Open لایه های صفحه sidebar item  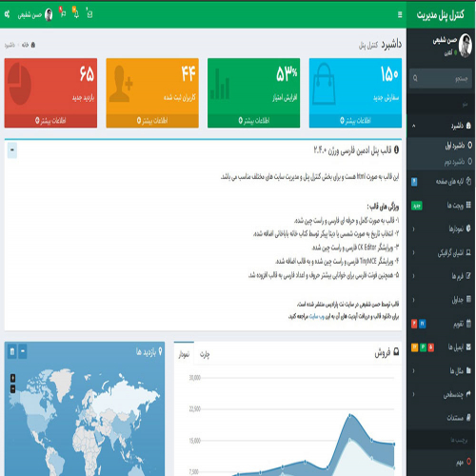(442, 182)
